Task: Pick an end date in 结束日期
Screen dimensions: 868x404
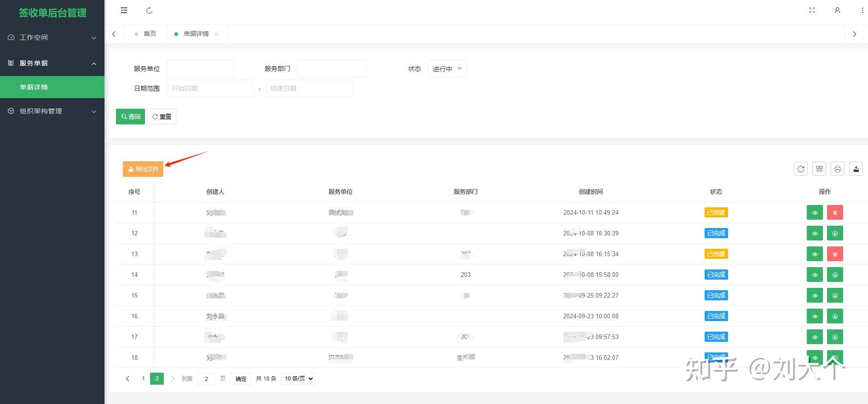Action: 309,88
